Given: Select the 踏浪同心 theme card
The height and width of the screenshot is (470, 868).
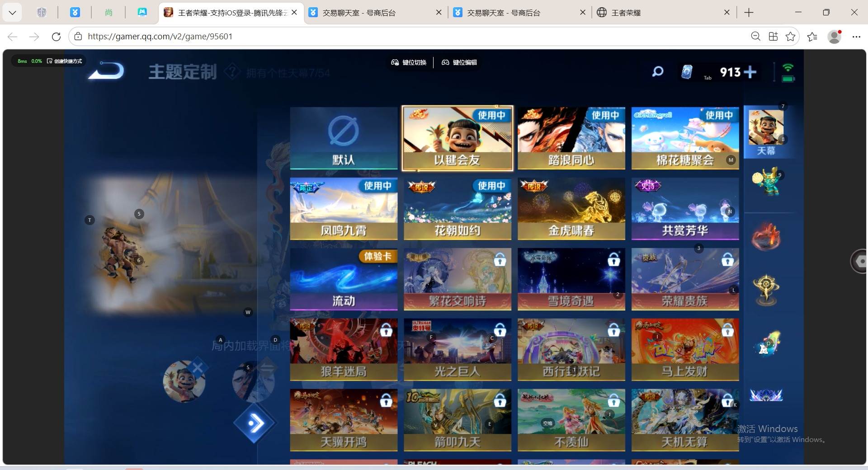Looking at the screenshot, I should click(571, 138).
